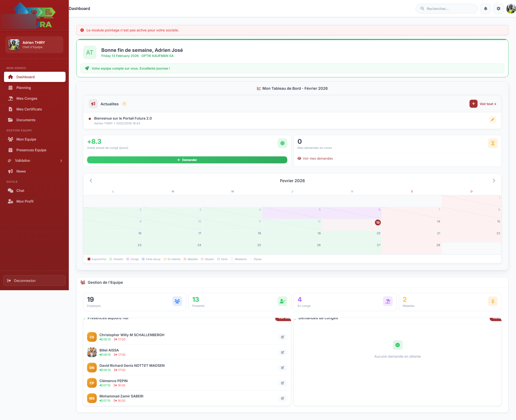Click the En conge umbrella icon
Image resolution: width=516 pixels, height=420 pixels.
point(388,301)
